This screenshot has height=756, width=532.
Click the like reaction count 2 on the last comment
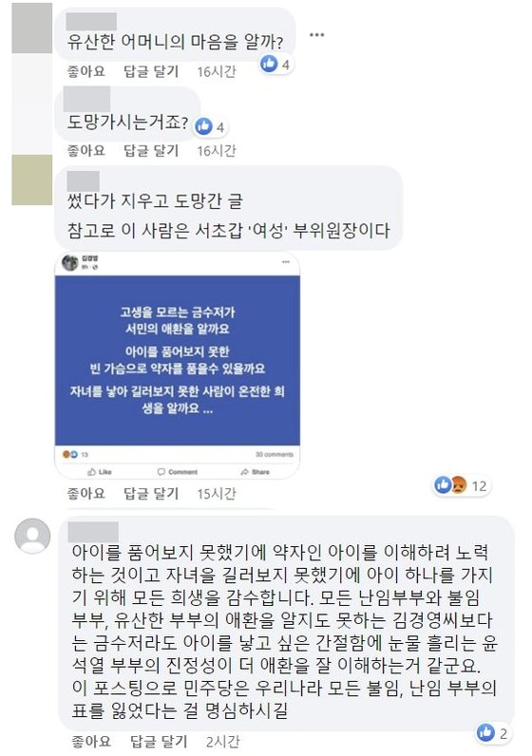pyautogui.click(x=492, y=733)
